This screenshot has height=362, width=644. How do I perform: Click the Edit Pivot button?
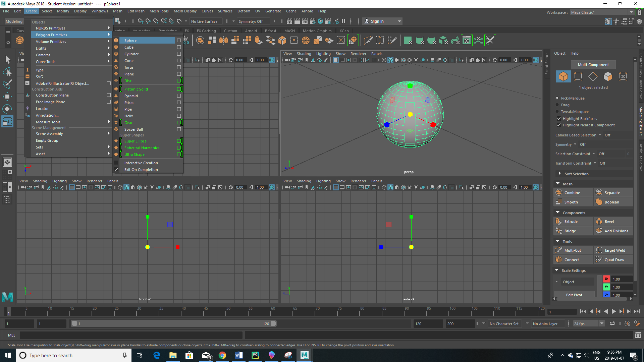[574, 295]
